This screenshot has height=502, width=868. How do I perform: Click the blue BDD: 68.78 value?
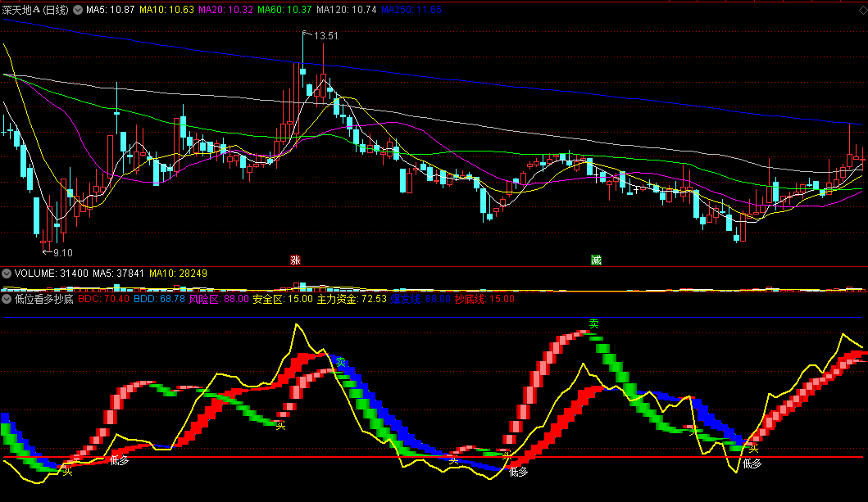[x=160, y=299]
